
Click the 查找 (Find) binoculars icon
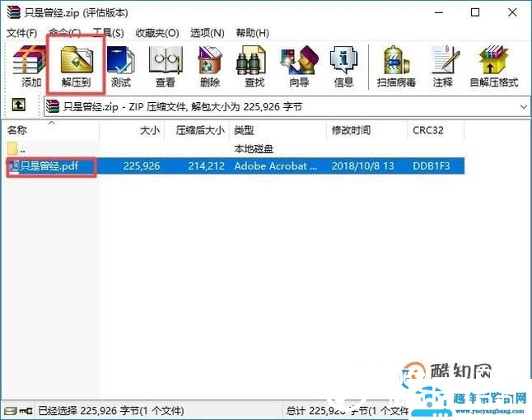(x=250, y=60)
